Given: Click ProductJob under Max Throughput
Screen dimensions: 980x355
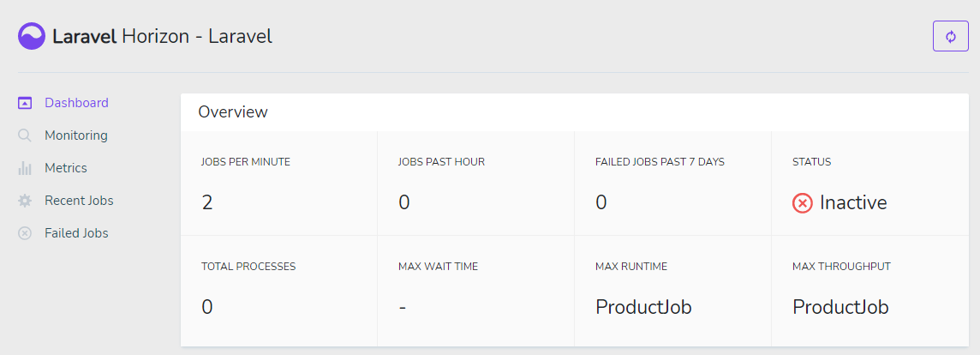Looking at the screenshot, I should [x=840, y=308].
